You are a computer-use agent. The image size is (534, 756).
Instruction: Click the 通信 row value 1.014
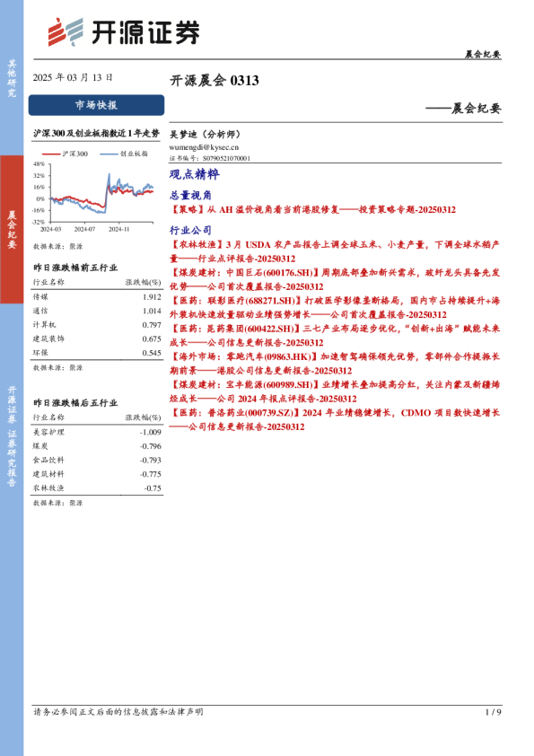coord(152,311)
